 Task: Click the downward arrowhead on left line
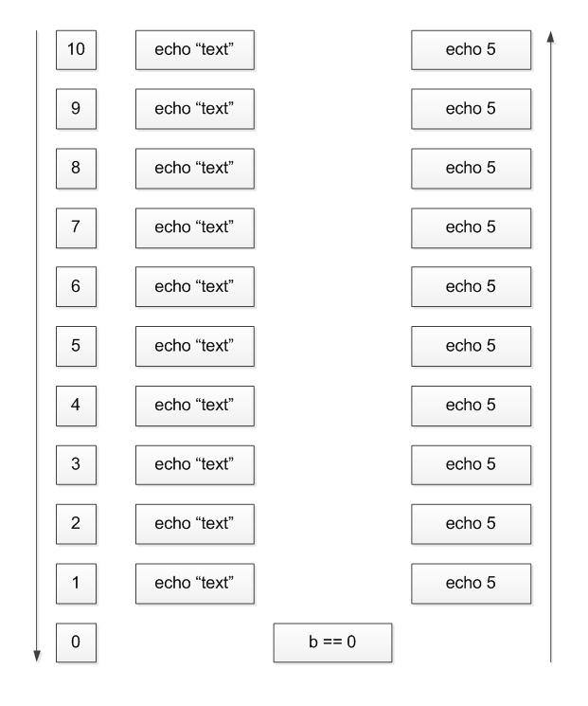click(37, 656)
